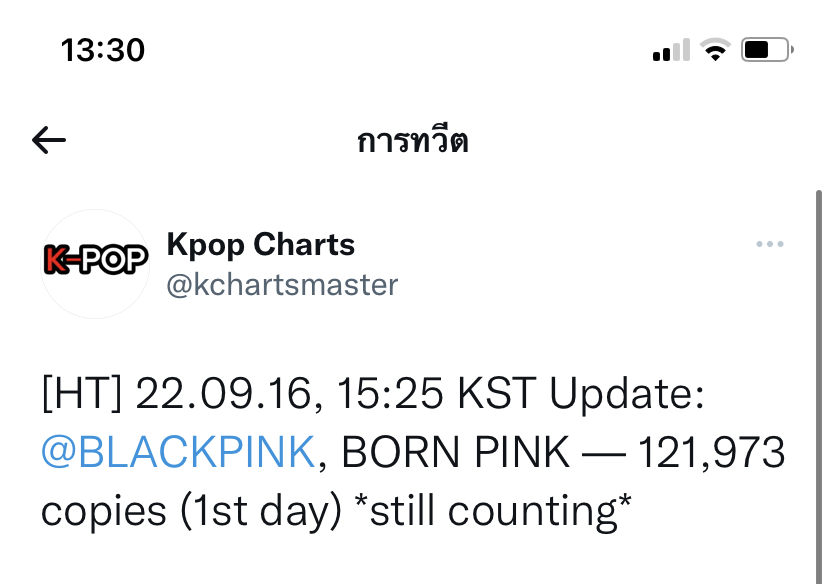828x584 pixels.
Task: Open the @BLACKPINK mention link
Action: 178,453
